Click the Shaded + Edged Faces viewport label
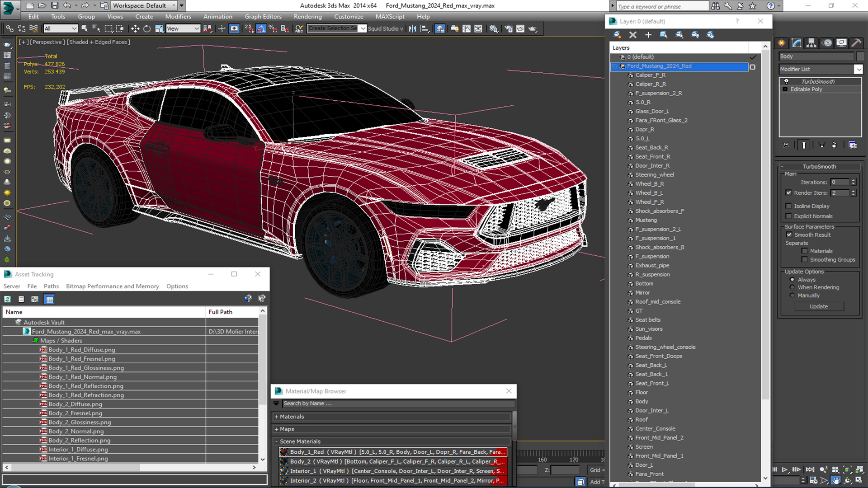 [99, 42]
